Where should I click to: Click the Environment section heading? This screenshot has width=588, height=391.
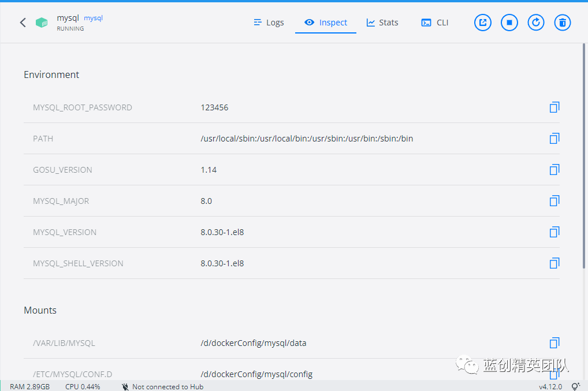51,75
